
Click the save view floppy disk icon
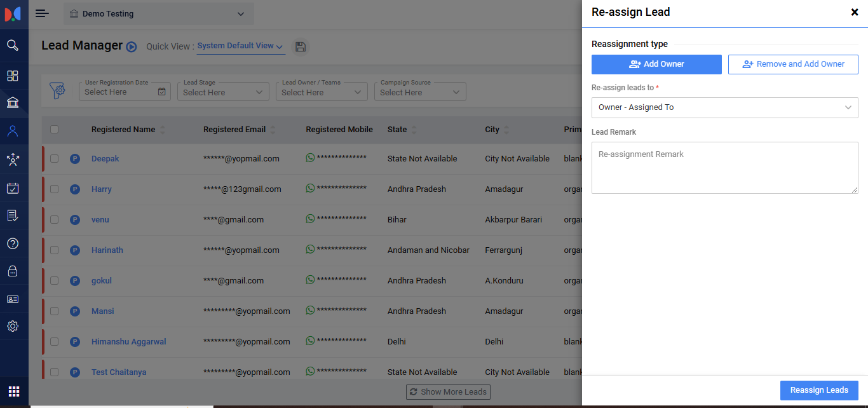click(x=301, y=46)
